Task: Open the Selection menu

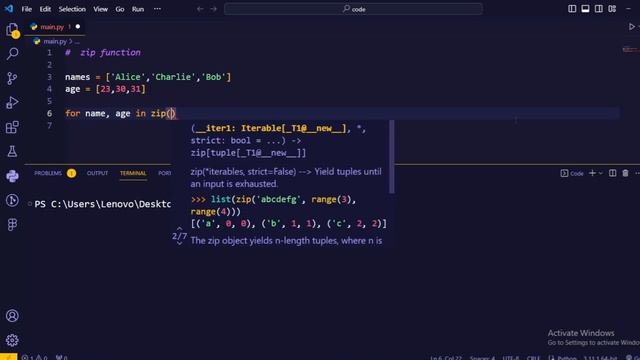Action: pos(72,9)
